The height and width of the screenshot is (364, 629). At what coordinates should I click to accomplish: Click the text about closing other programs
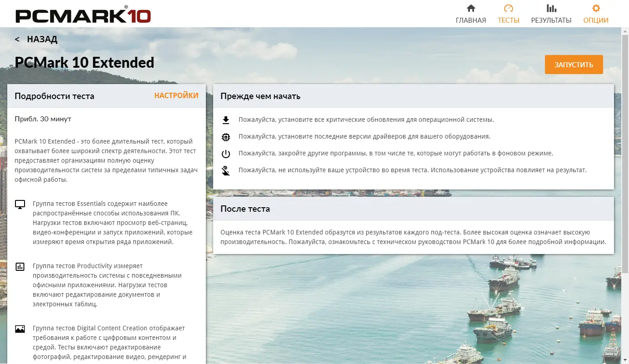pos(396,154)
